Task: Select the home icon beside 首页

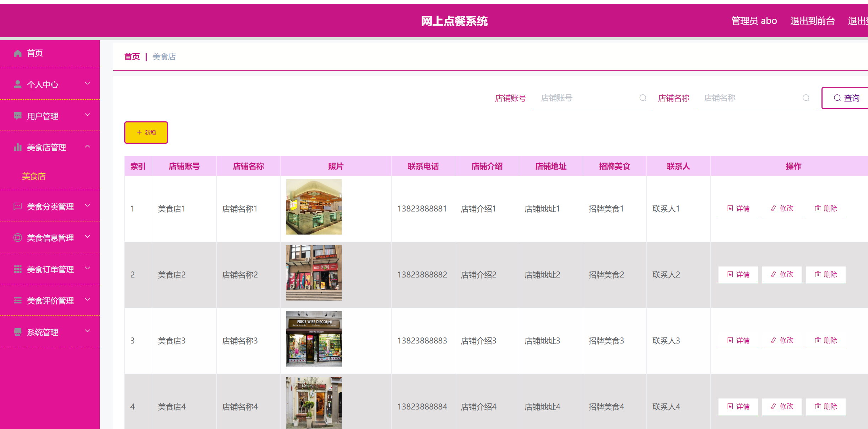Action: (x=18, y=53)
